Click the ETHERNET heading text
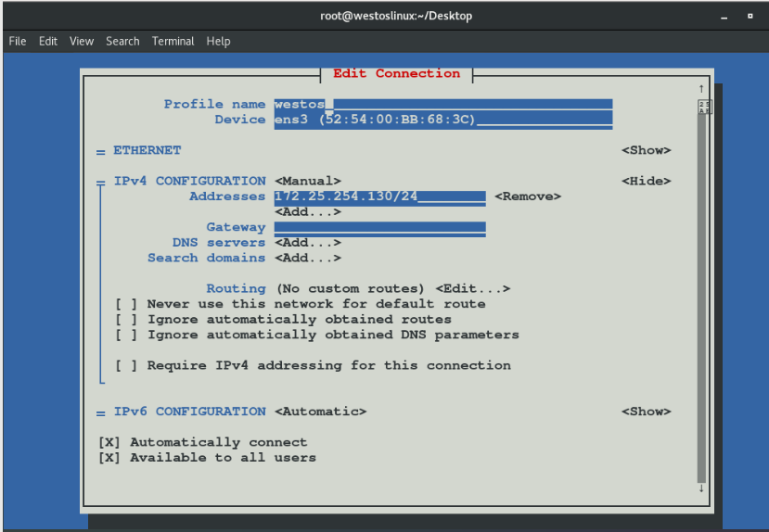Image resolution: width=769 pixels, height=532 pixels. click(147, 150)
